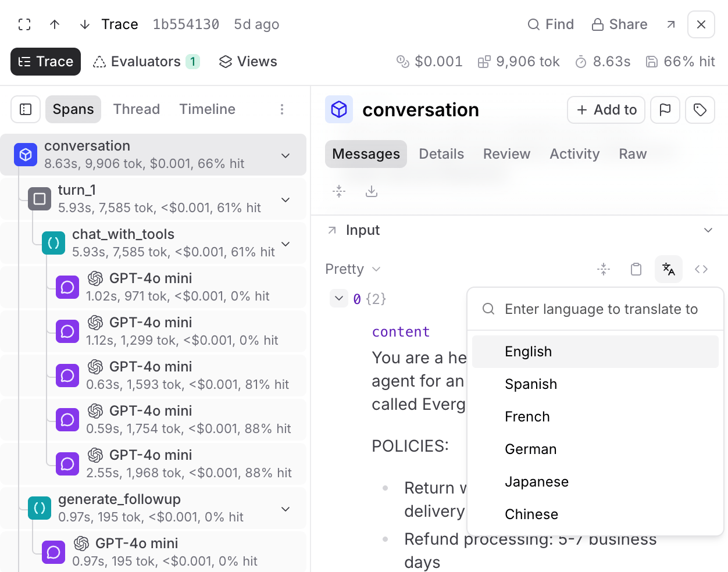Collapse the generate_followup span
This screenshot has height=572, width=728.
point(286,509)
